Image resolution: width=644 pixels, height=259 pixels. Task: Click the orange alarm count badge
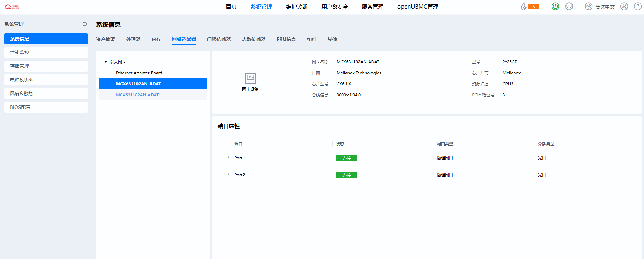[x=533, y=7]
